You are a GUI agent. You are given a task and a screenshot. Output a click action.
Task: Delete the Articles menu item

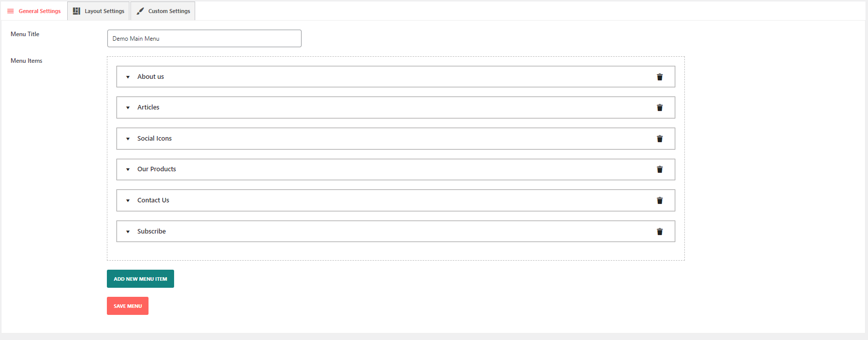click(x=659, y=107)
